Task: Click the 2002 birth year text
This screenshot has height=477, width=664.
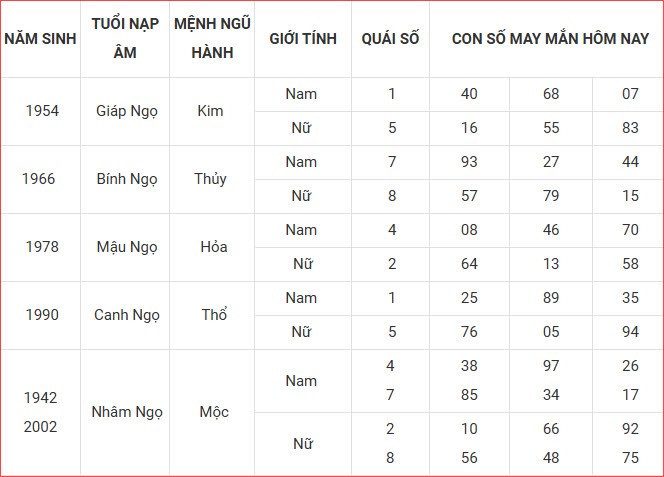Action: (x=41, y=427)
